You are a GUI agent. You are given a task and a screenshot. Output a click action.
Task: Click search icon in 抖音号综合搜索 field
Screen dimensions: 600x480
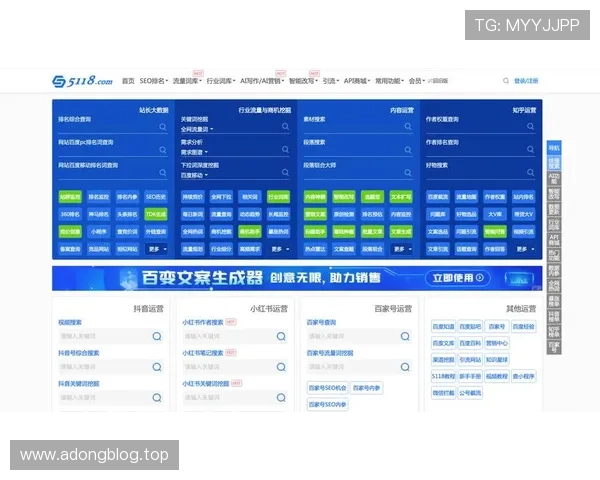pos(157,367)
